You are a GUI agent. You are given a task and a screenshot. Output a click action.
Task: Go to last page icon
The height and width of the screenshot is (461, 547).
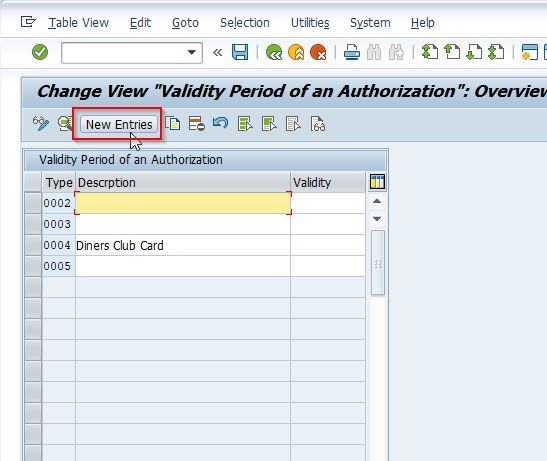[x=496, y=52]
